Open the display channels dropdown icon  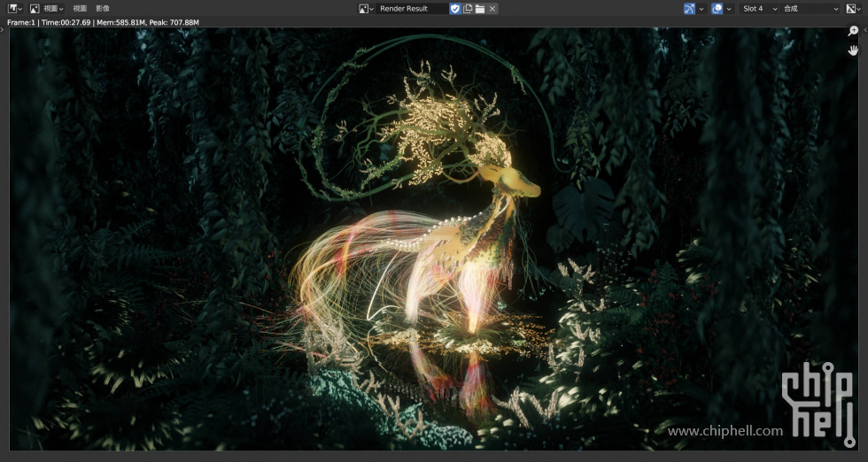(854, 8)
